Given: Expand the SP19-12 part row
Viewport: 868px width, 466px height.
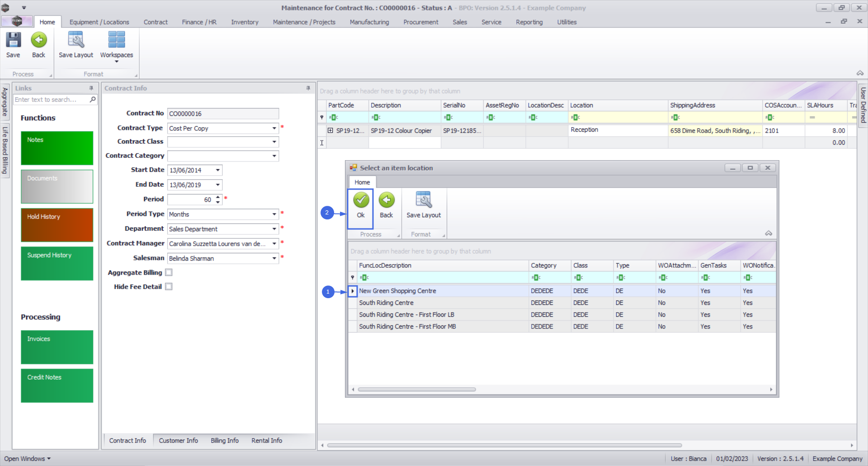Looking at the screenshot, I should [330, 131].
